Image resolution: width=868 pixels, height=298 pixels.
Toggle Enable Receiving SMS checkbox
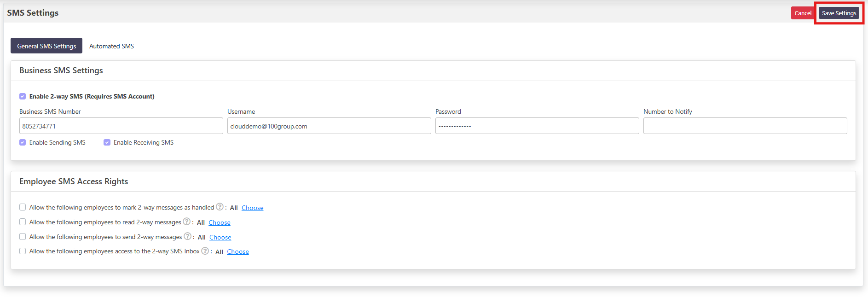(x=107, y=142)
